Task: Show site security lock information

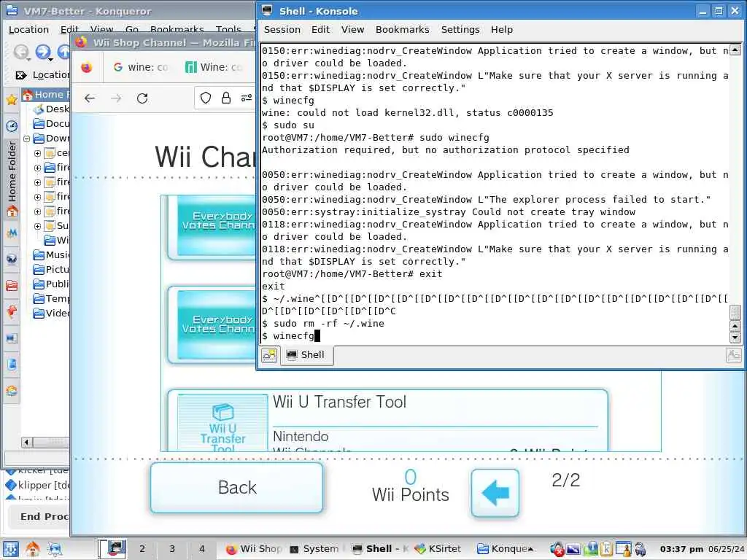Action: [x=226, y=98]
